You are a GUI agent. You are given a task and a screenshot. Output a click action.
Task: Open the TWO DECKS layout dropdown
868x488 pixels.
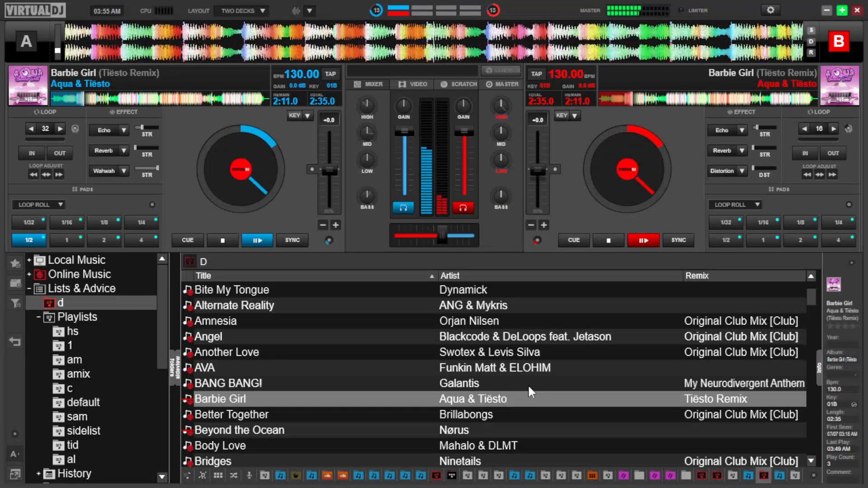click(242, 11)
